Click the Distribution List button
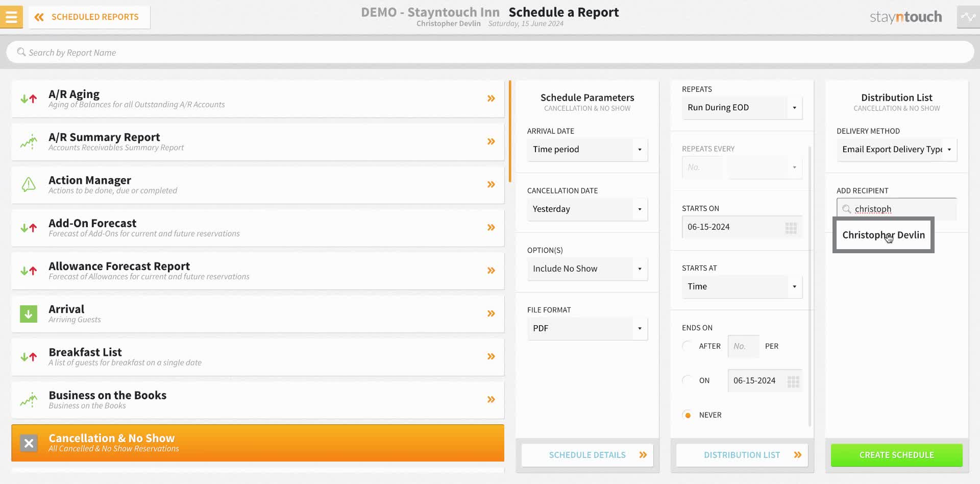Viewport: 980px width, 484px height. pyautogui.click(x=742, y=455)
